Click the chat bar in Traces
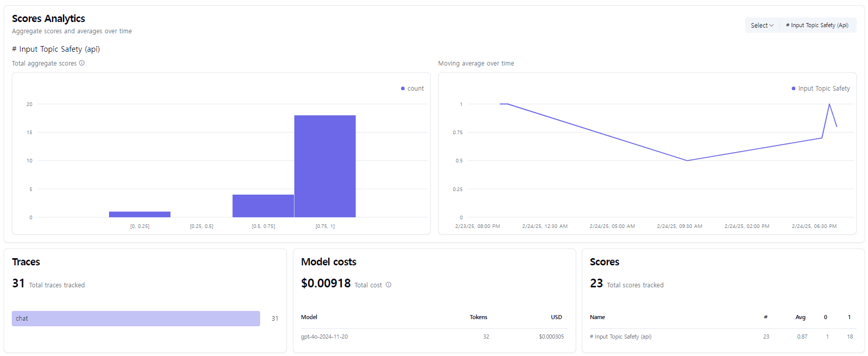The image size is (868, 356). point(136,319)
